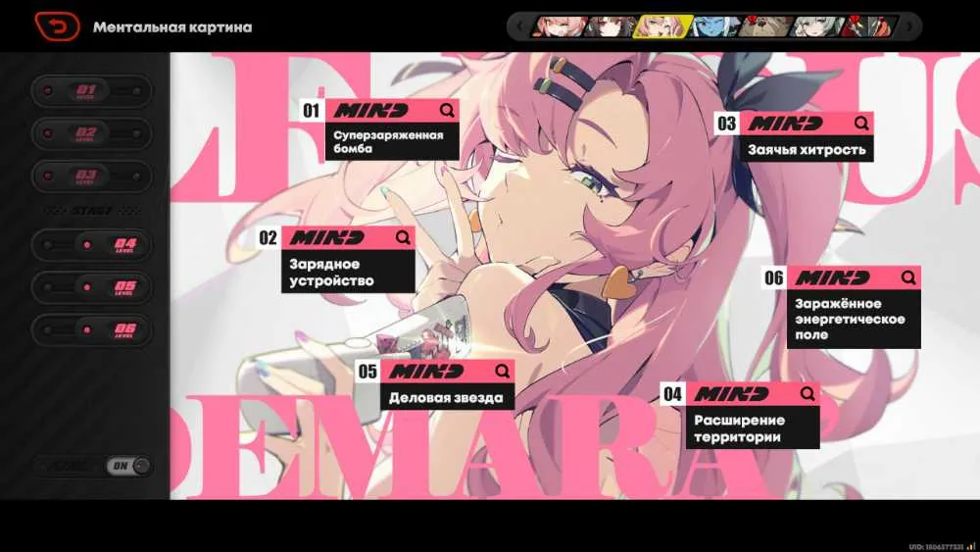Select the red robot character thumbnail

pyautogui.click(x=868, y=26)
